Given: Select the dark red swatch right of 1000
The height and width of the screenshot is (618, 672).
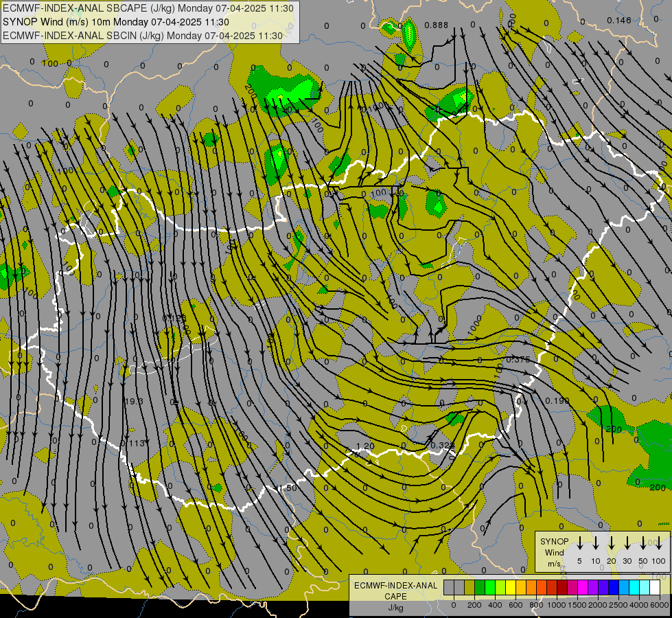Looking at the screenshot, I should tap(562, 587).
